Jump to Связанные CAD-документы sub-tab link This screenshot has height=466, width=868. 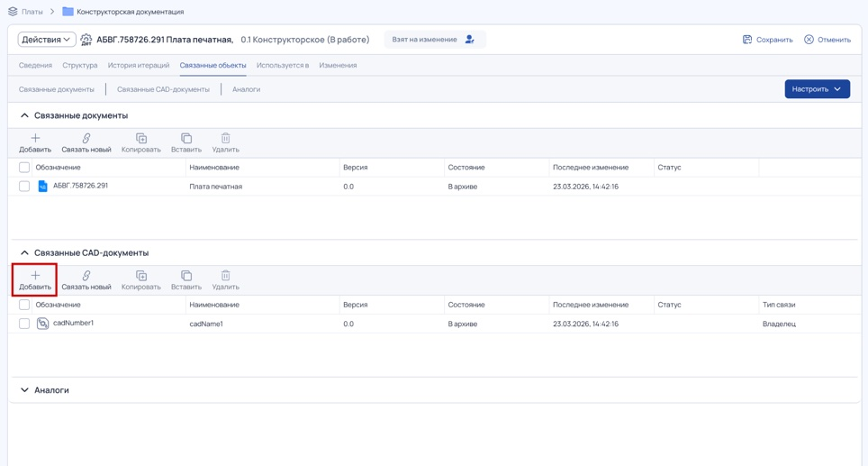pos(163,89)
